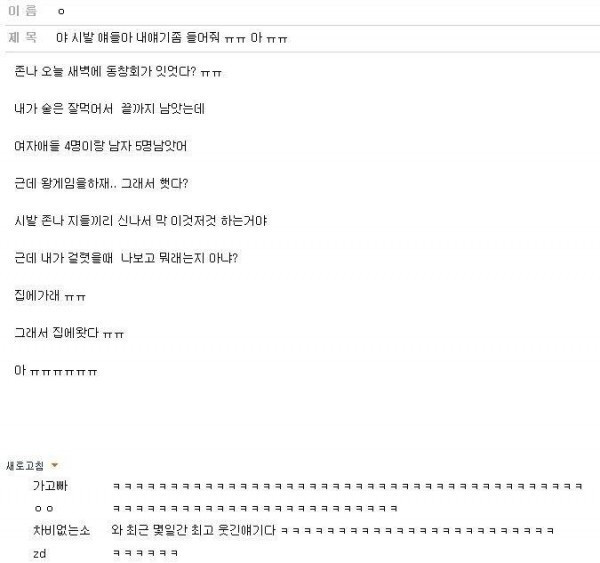Click the line 그래서 집에왓다 ㅠㅠ

69,333
